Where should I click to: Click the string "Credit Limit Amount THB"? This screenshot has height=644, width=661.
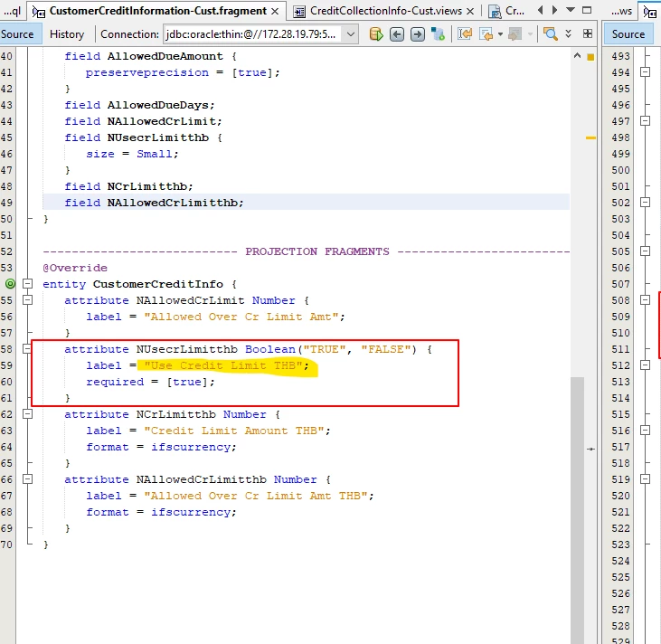click(x=234, y=431)
